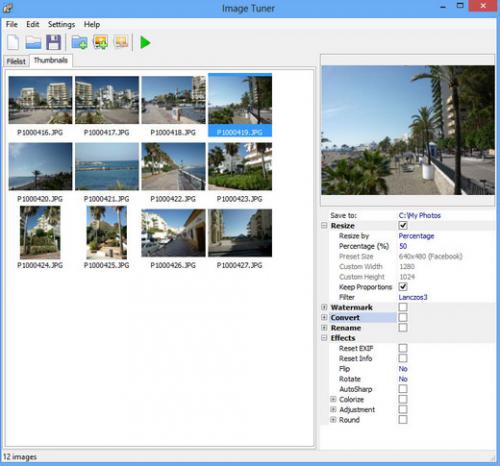Expand the Adjustment options

[x=333, y=409]
